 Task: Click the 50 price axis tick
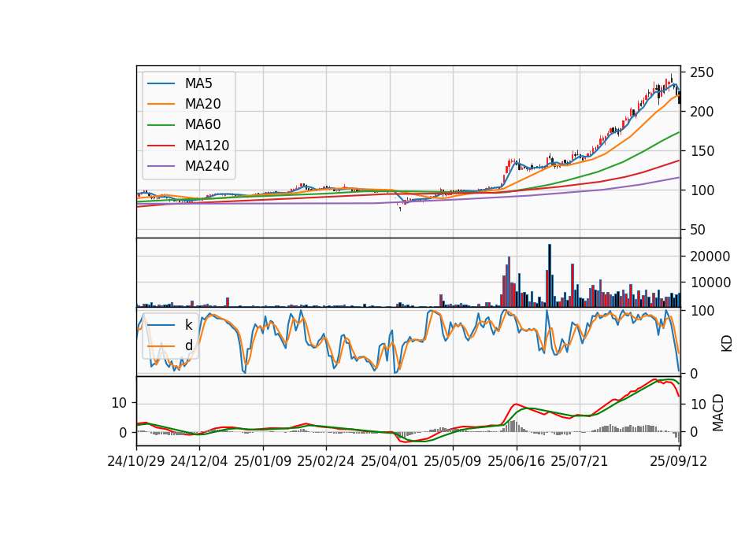[698, 230]
